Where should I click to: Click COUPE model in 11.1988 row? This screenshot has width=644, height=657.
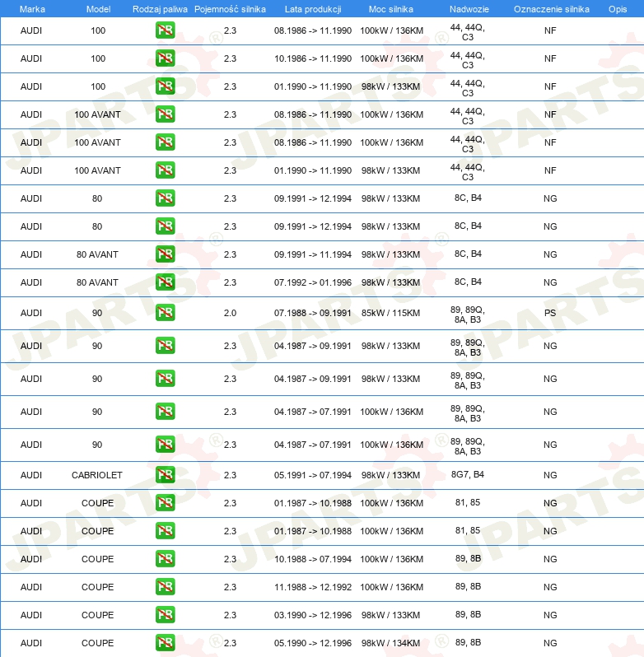coord(98,587)
